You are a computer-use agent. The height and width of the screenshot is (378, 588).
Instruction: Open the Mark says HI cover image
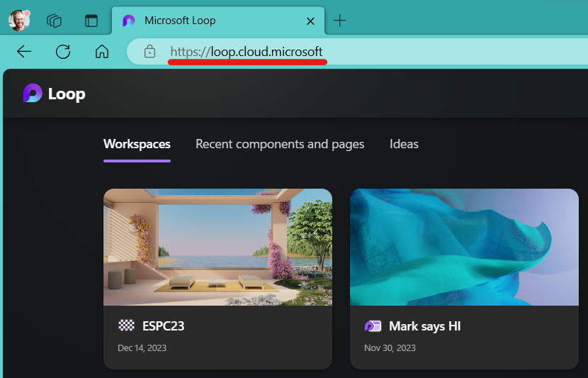(x=464, y=247)
